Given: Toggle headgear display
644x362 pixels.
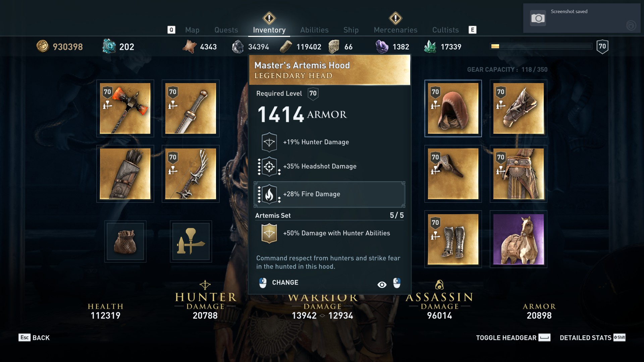Looking at the screenshot, I should pos(513,338).
